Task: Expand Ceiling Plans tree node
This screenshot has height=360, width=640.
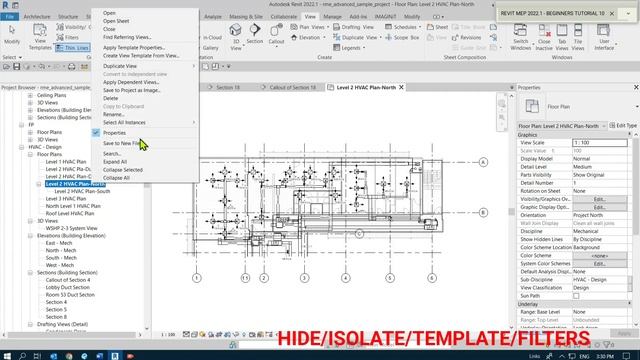Action: coord(30,95)
